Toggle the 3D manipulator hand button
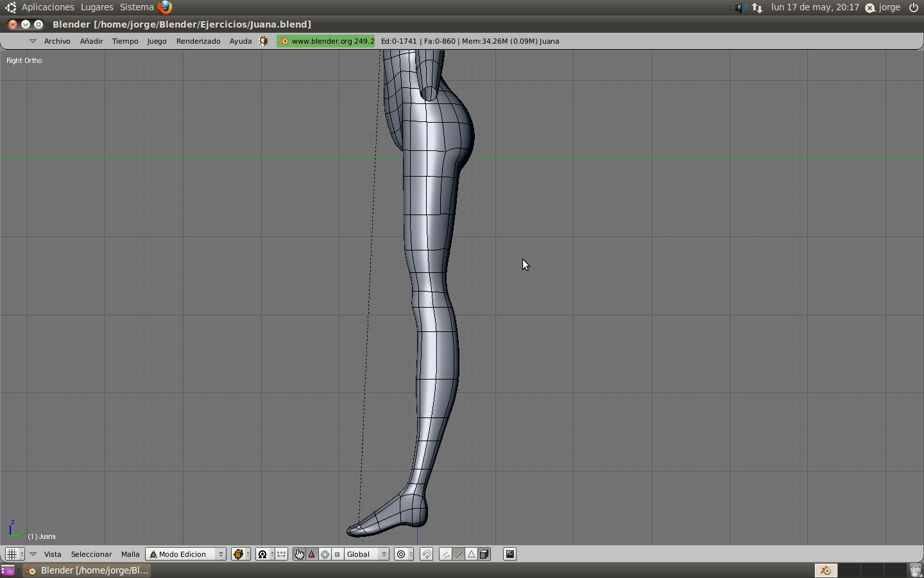The width and height of the screenshot is (924, 578). 299,554
